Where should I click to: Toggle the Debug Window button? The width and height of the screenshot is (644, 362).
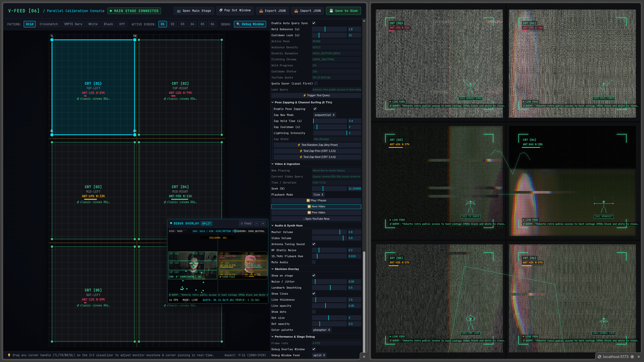(250, 24)
